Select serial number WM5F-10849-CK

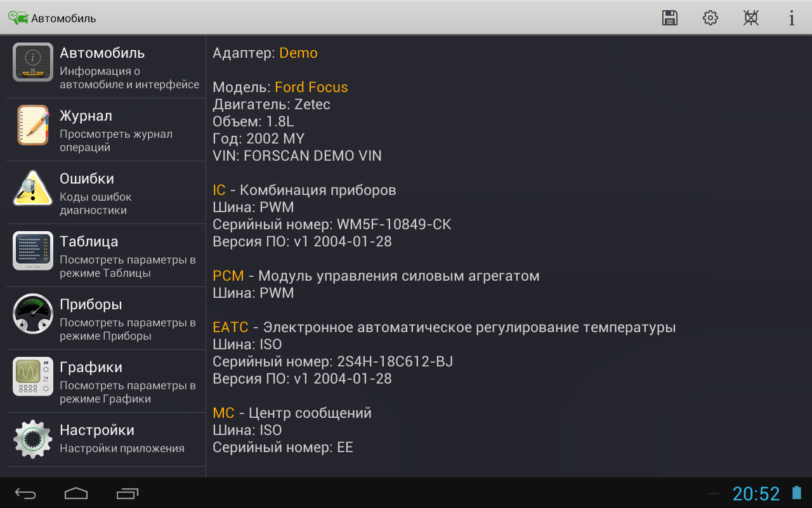point(394,224)
